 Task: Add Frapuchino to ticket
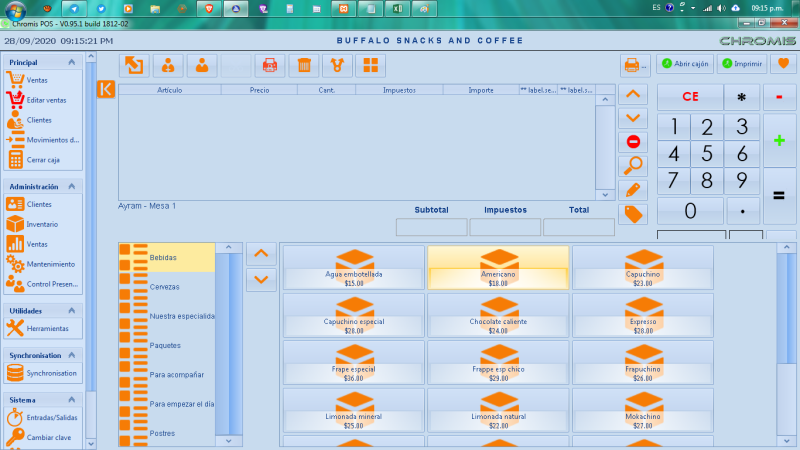click(x=643, y=363)
